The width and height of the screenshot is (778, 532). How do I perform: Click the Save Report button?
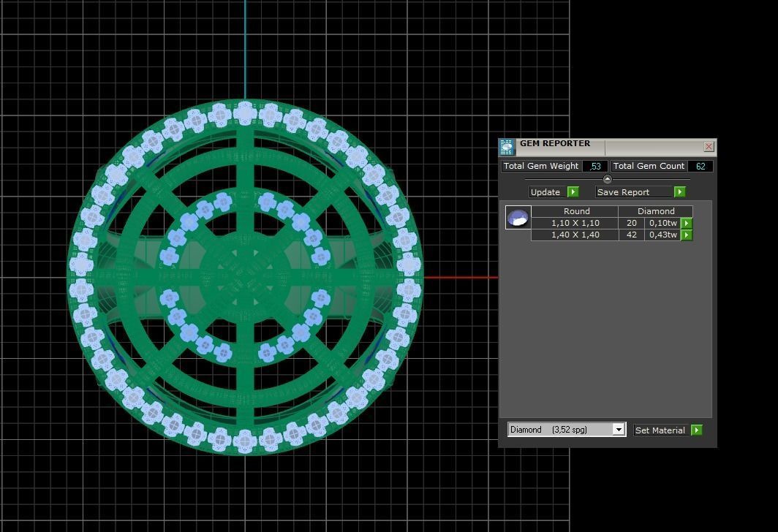(634, 192)
